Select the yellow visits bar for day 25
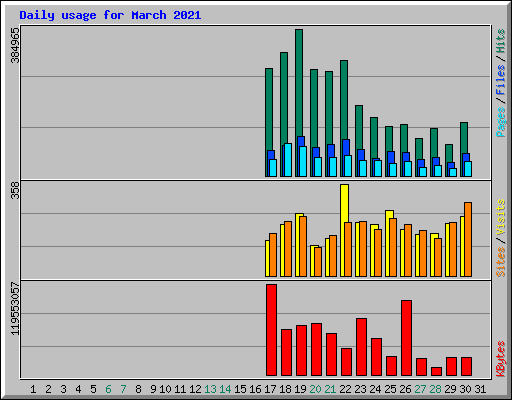The width and height of the screenshot is (512, 400). tap(388, 243)
